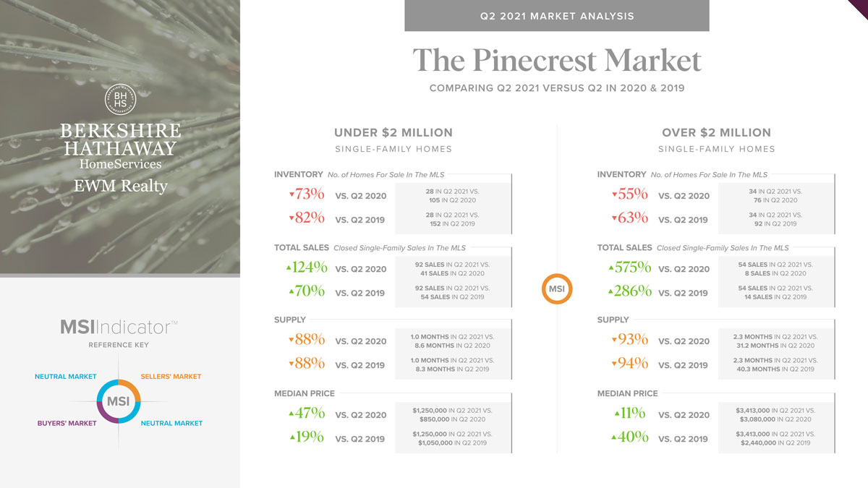Click the green up arrow beside 124%

click(289, 268)
